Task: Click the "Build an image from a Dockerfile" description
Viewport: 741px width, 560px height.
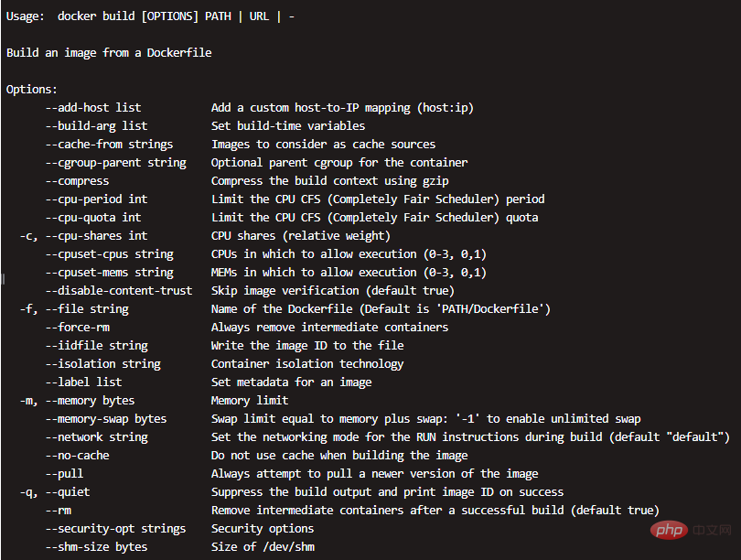Action: click(x=109, y=53)
